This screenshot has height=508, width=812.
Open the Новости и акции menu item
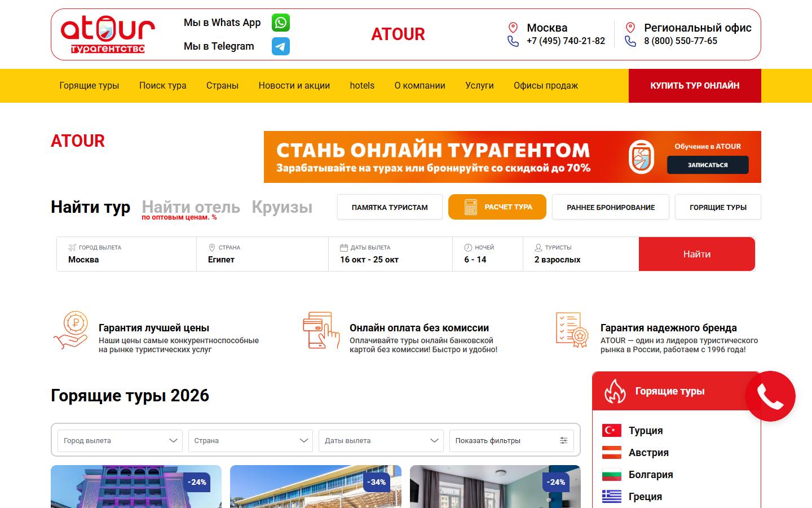pyautogui.click(x=294, y=86)
